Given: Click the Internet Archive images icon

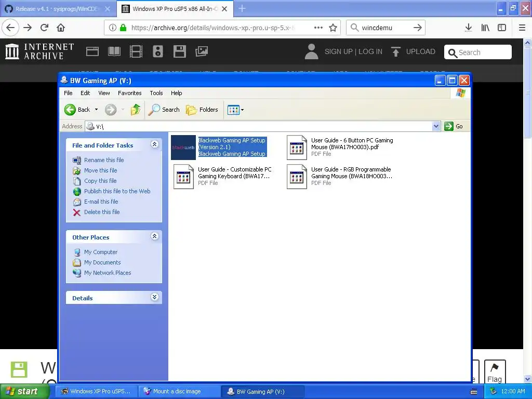Looking at the screenshot, I should point(202,51).
